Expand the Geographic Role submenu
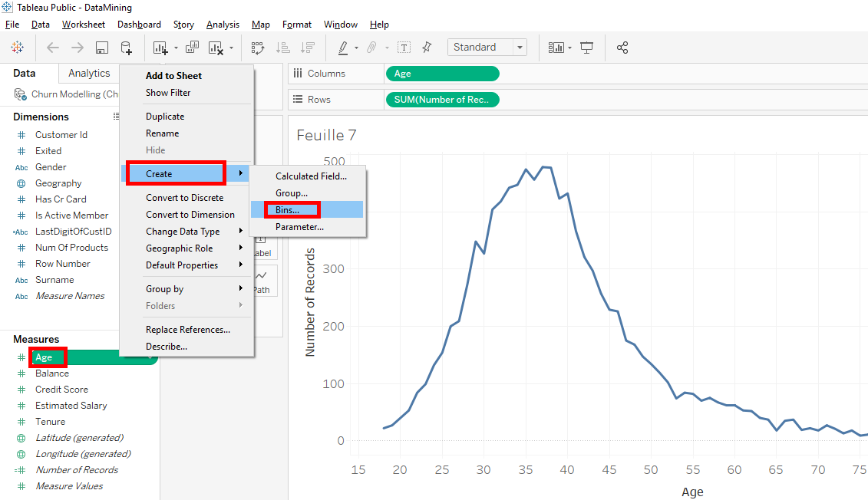This screenshot has height=500, width=868. tap(181, 248)
